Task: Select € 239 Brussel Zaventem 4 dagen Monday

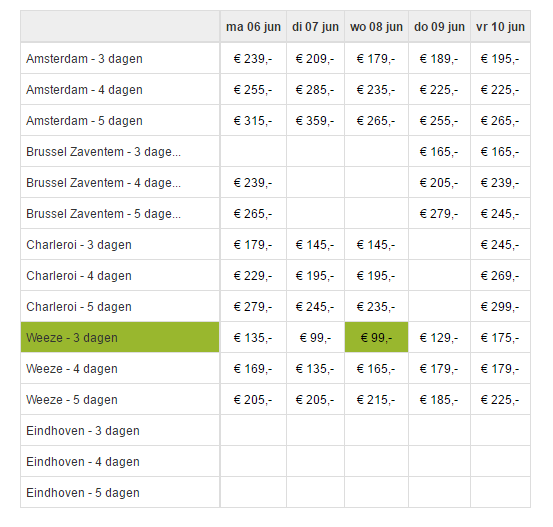Action: pos(253,183)
